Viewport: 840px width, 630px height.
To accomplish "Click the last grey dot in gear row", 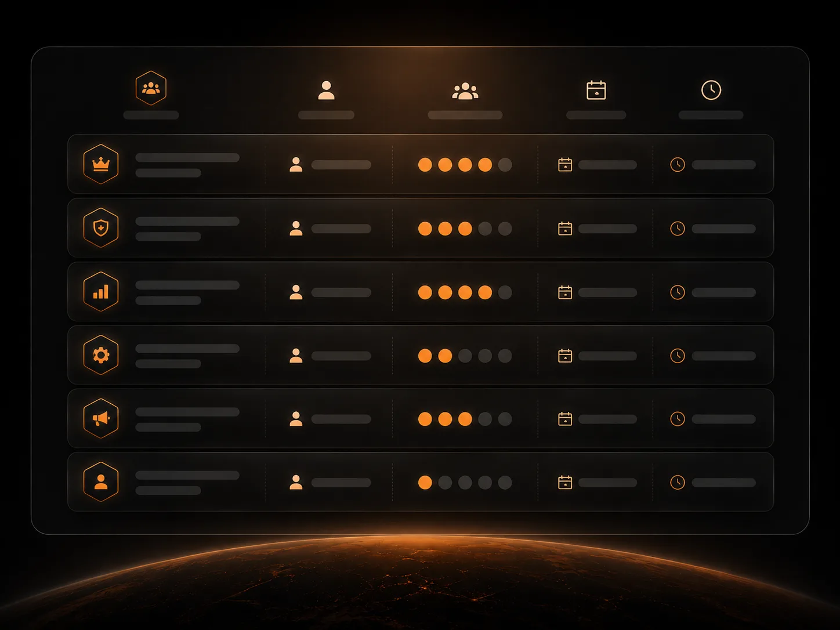I will 505,356.
